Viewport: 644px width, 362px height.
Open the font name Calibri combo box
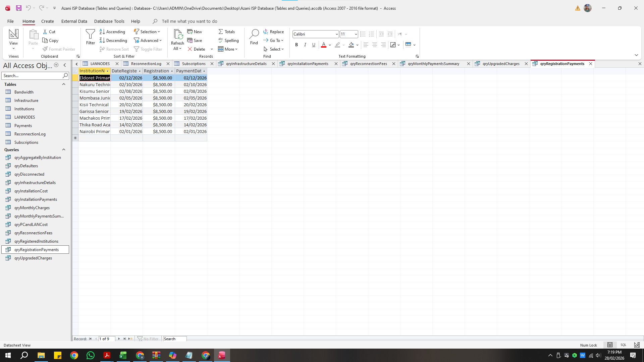click(316, 34)
